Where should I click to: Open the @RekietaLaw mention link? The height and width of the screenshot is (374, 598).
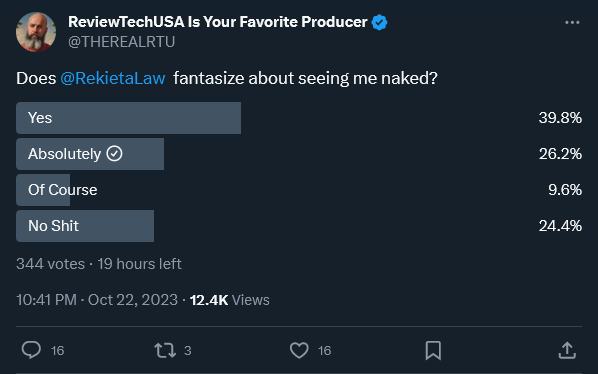113,79
